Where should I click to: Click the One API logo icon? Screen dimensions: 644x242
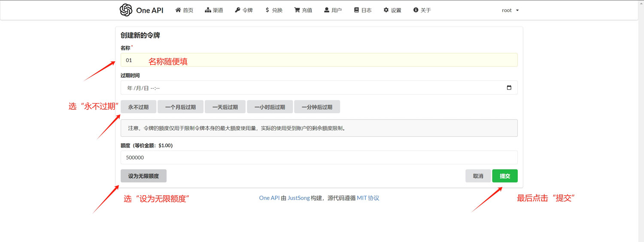pos(126,10)
